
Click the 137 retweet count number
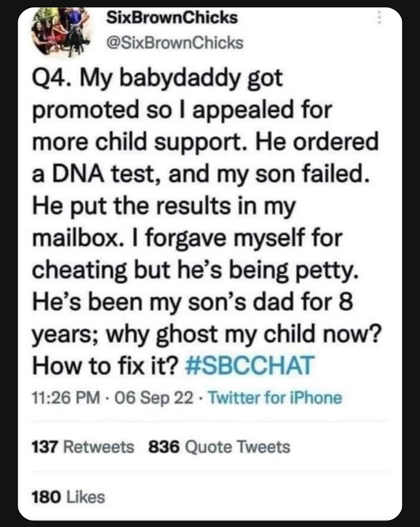click(45, 447)
